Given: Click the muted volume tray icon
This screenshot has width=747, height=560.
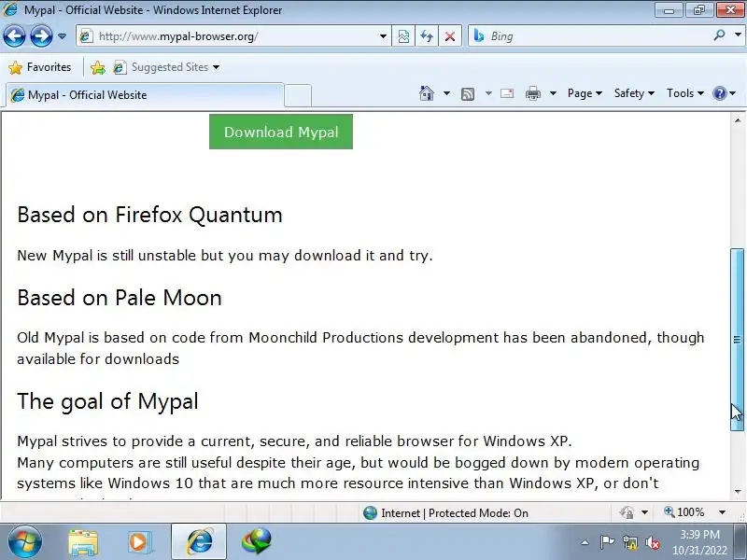Looking at the screenshot, I should click(653, 542).
